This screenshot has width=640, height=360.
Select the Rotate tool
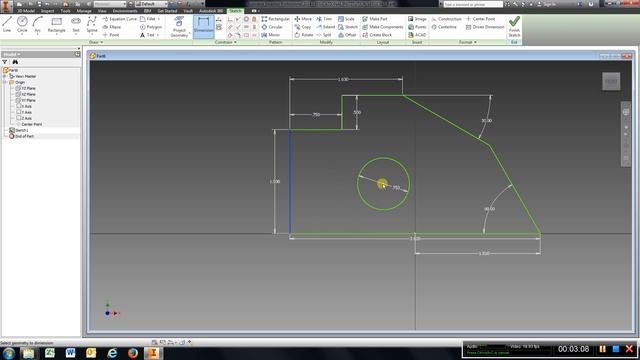point(304,35)
